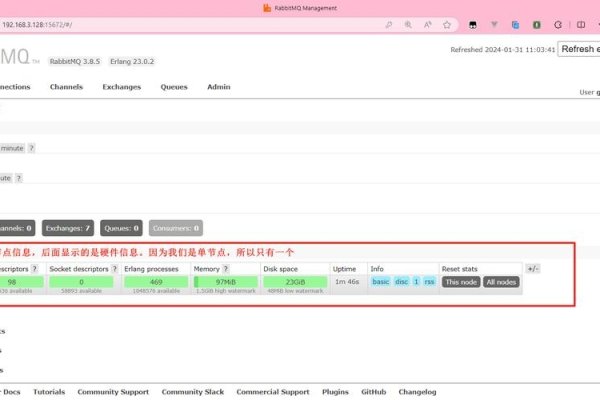Click the 'Erlang processes' column header
The width and height of the screenshot is (600, 400).
coord(151,269)
